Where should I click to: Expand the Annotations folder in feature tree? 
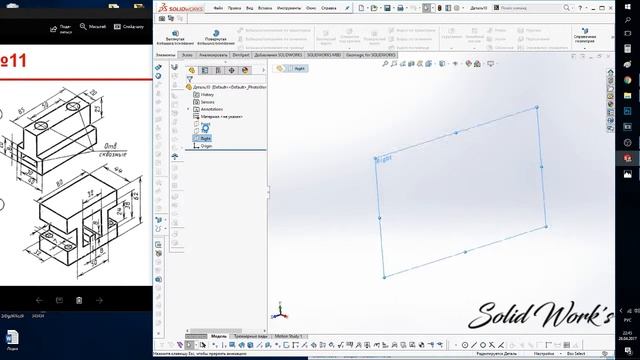pyautogui.click(x=188, y=109)
